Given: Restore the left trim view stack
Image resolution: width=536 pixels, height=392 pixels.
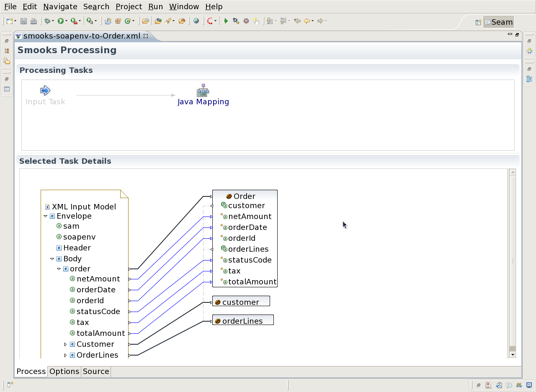Looking at the screenshot, I should tap(7, 41).
